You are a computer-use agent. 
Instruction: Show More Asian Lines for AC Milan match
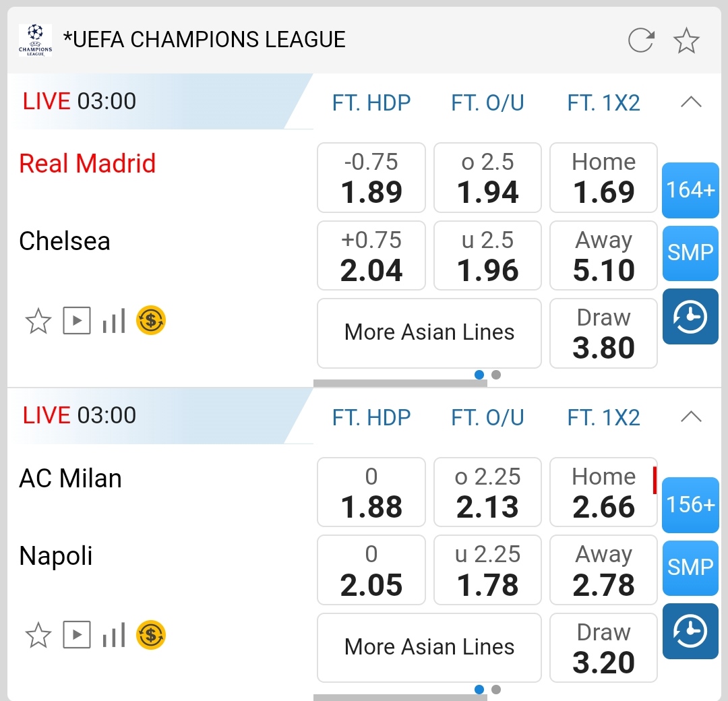pos(429,647)
